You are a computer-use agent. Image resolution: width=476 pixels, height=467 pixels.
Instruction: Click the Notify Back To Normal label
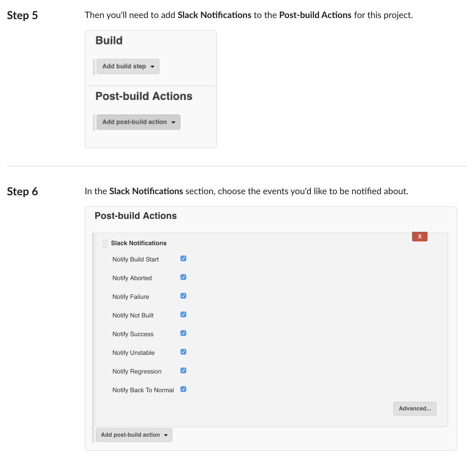143,390
